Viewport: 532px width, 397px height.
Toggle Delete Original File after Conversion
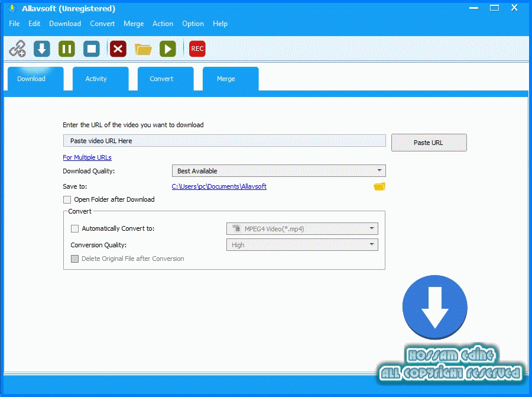(74, 259)
